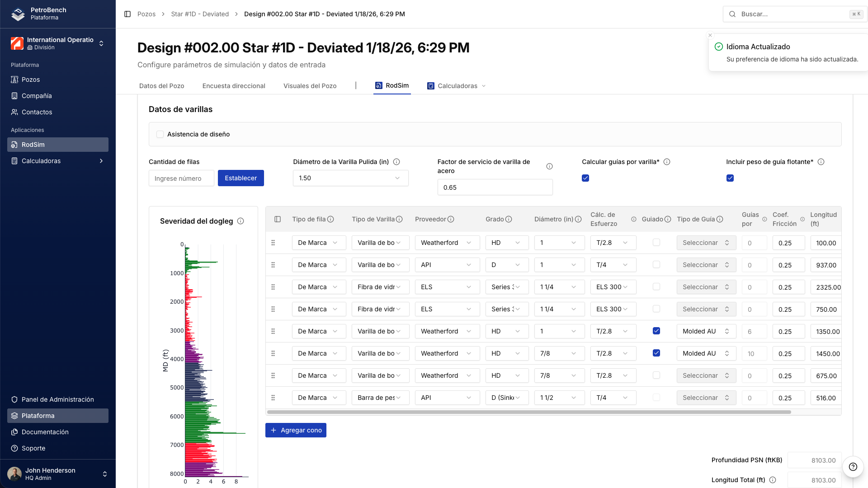Click the Establecer button
The image size is (868, 488).
[x=241, y=178]
